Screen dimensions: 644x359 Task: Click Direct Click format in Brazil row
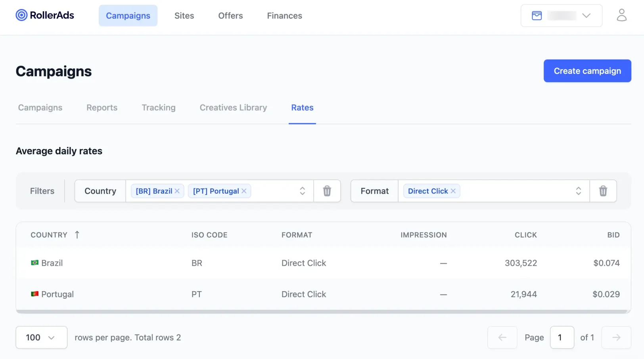click(304, 263)
